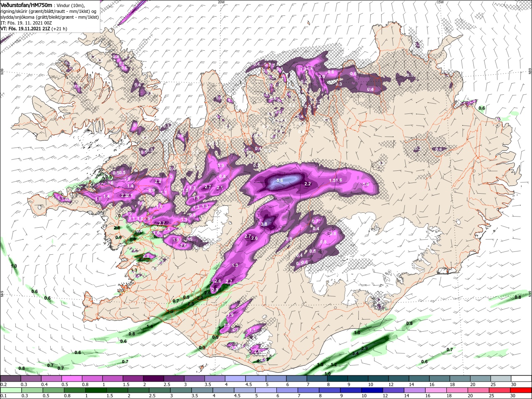Pick the palest green rain swatch between 0.1 and 0.3
This screenshot has width=532, height=399.
click(11, 391)
